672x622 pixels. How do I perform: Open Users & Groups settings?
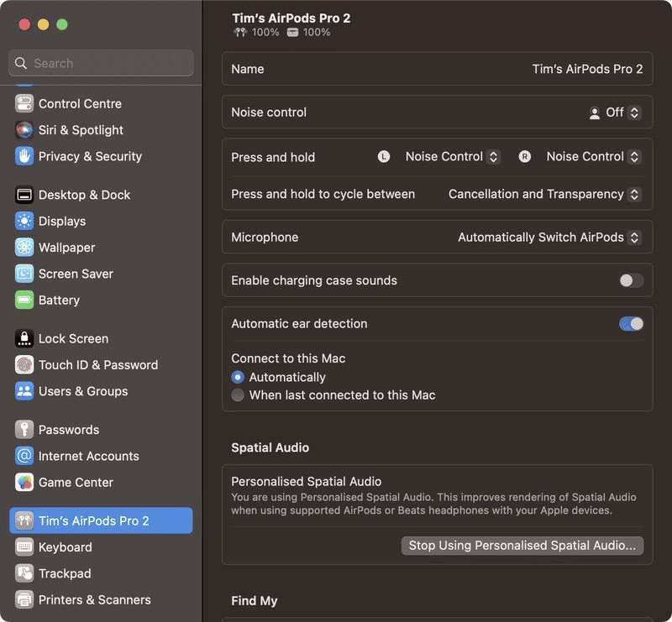tap(83, 391)
